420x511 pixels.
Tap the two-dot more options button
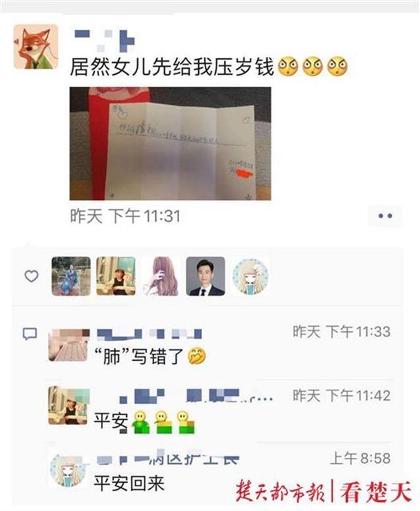click(385, 216)
